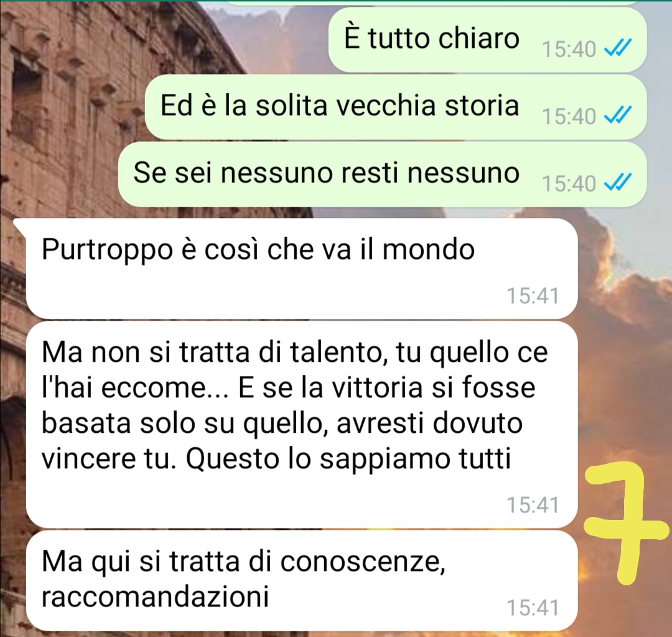Viewport: 672px width, 637px height.
Task: Select the "Purtroppo è così che va il mondo" message
Action: point(302,268)
